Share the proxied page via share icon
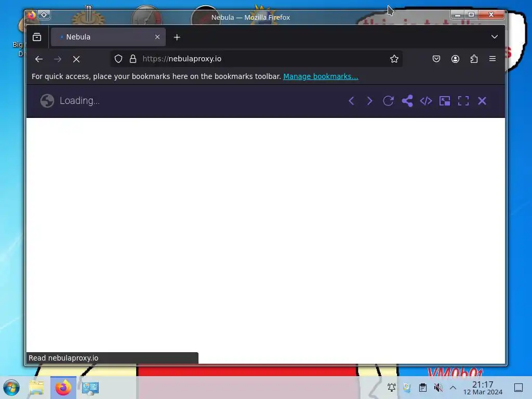Image resolution: width=532 pixels, height=399 pixels. tap(407, 101)
